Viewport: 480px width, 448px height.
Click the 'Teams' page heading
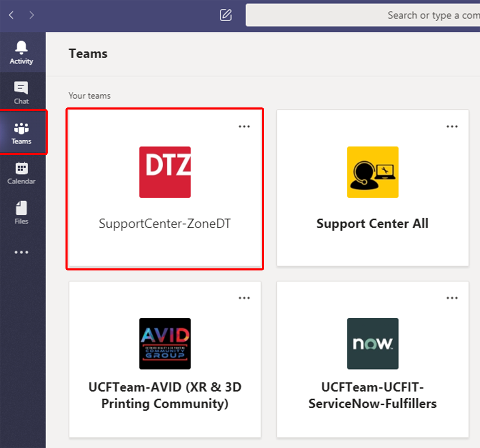[88, 54]
